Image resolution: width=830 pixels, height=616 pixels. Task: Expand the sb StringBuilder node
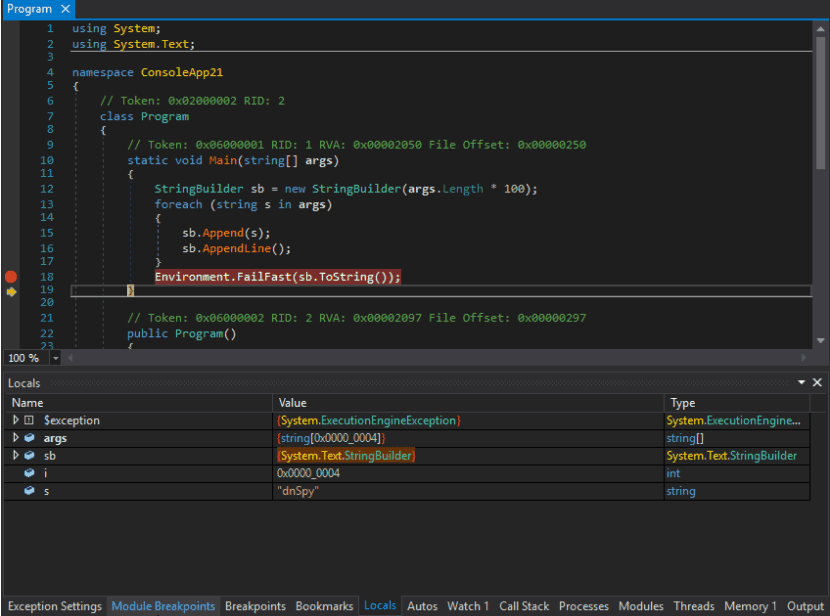(15, 456)
